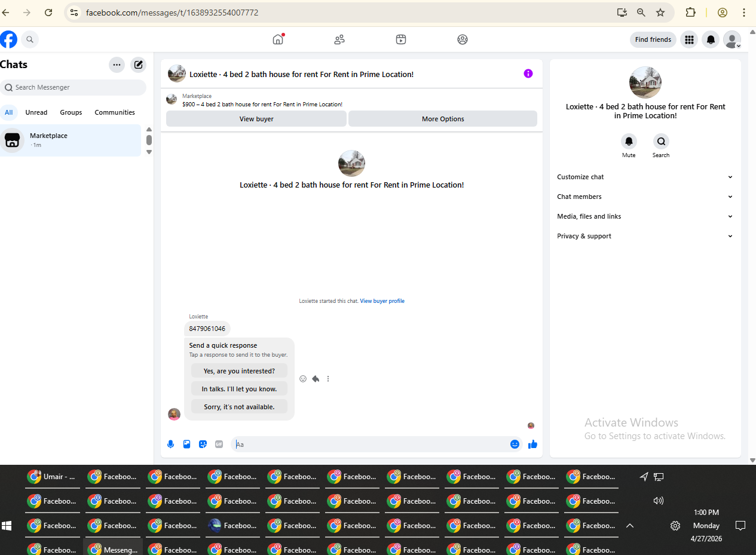756x555 pixels.
Task: Expand Media, files and links section
Action: pyautogui.click(x=645, y=216)
